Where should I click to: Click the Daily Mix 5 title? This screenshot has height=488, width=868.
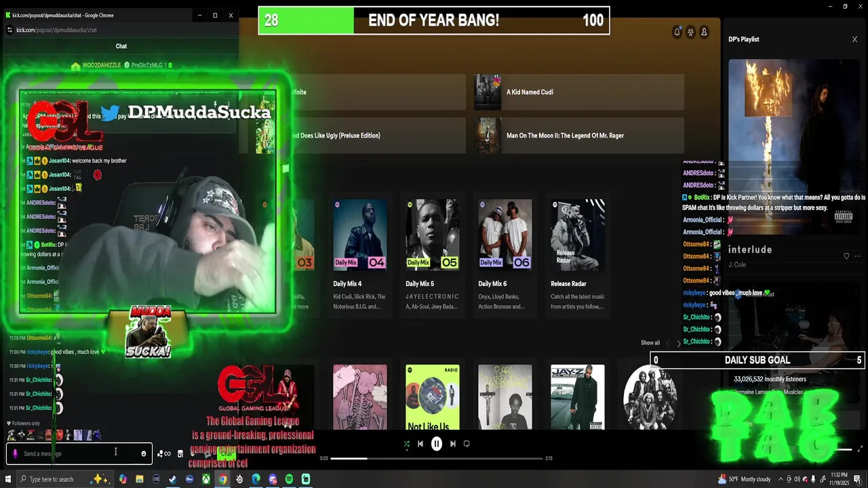420,284
